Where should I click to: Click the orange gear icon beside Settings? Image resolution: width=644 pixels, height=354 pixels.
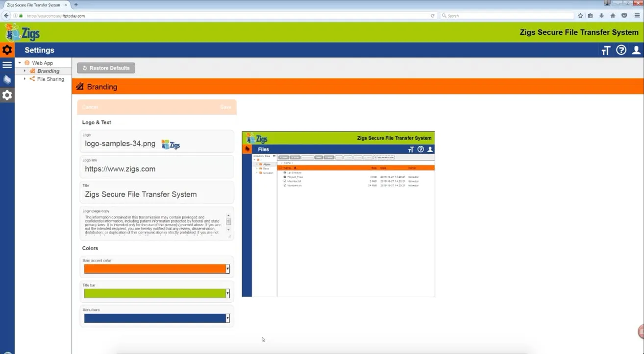point(7,50)
